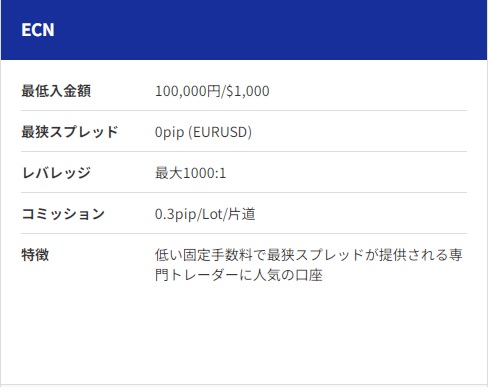Select the コミッション row label

[x=63, y=214]
